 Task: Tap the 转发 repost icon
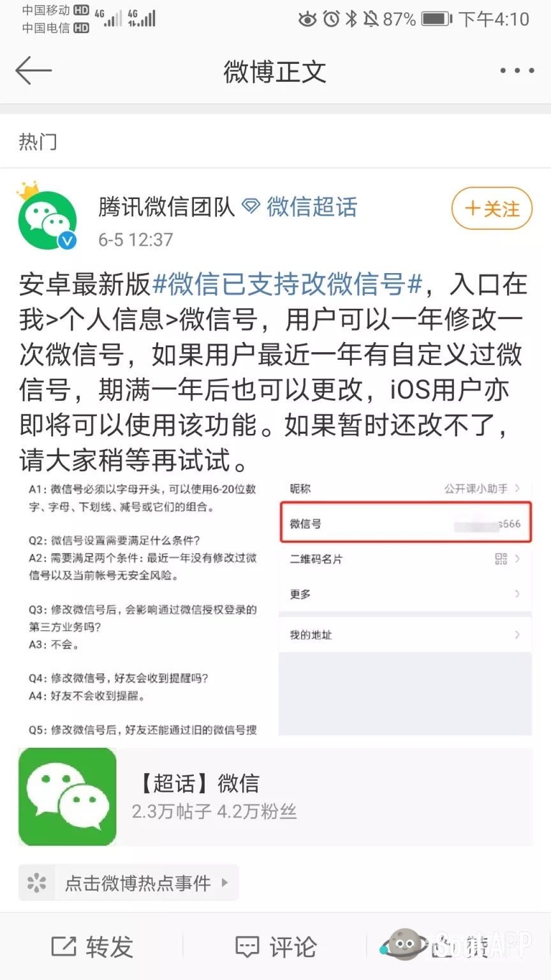click(64, 947)
